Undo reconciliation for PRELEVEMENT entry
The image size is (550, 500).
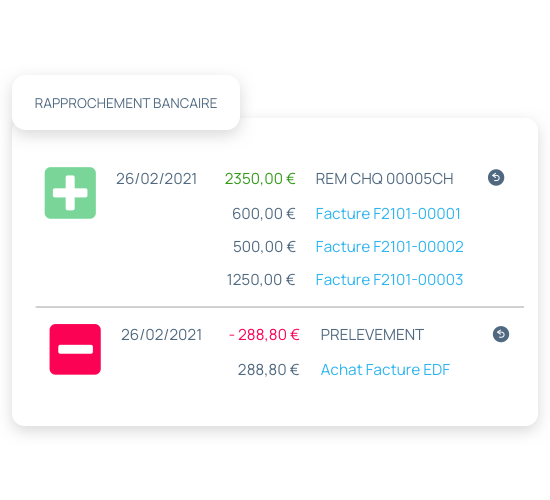click(x=501, y=334)
